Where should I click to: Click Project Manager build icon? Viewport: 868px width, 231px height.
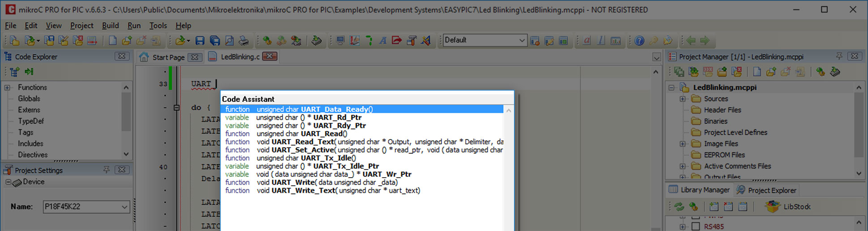tap(821, 72)
